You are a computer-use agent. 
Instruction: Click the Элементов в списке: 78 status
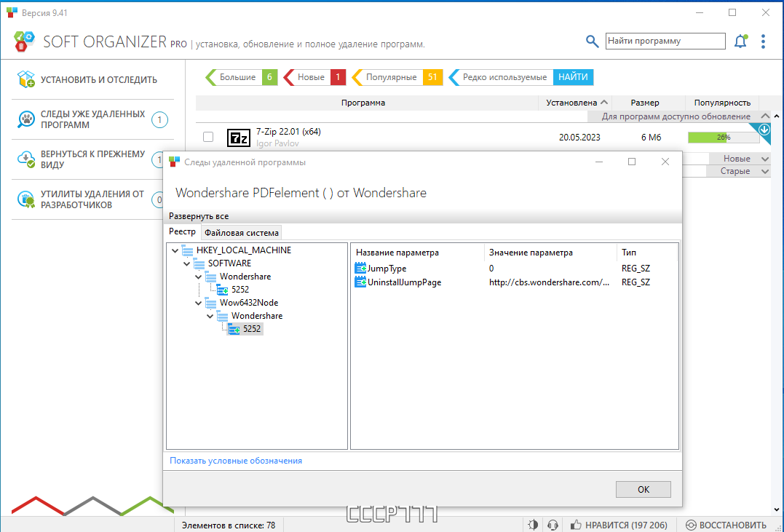coord(229,525)
